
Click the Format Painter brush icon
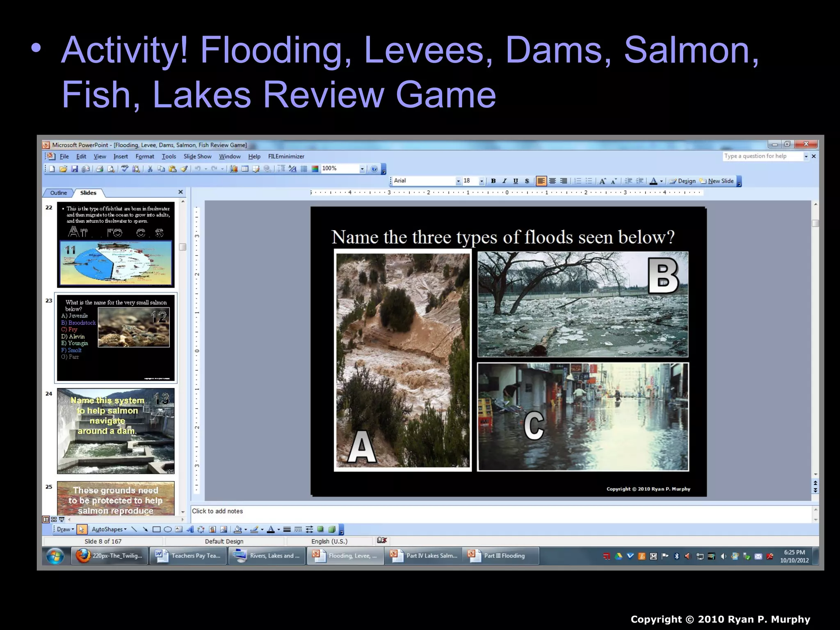tap(184, 169)
